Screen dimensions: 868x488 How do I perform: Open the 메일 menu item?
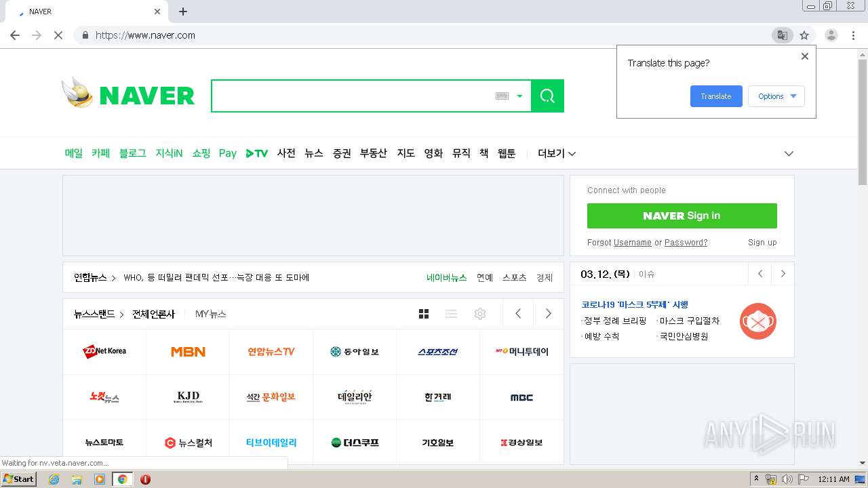point(74,153)
